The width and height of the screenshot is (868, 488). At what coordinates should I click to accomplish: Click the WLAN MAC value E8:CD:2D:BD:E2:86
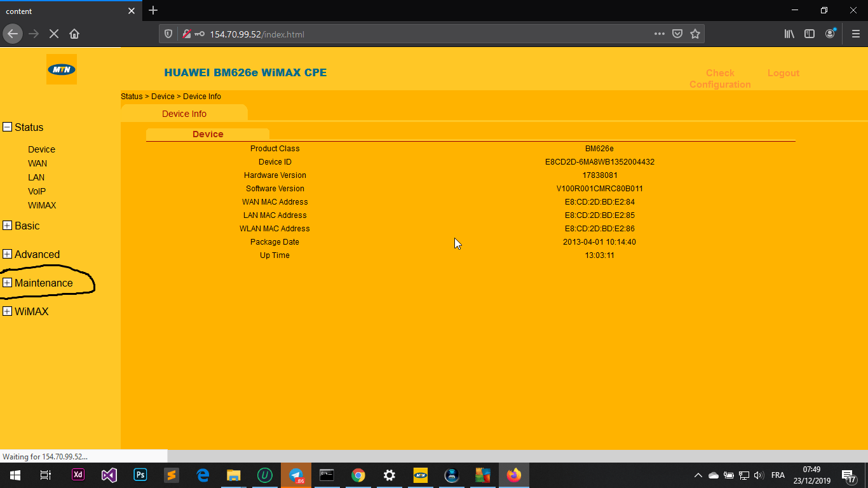600,229
